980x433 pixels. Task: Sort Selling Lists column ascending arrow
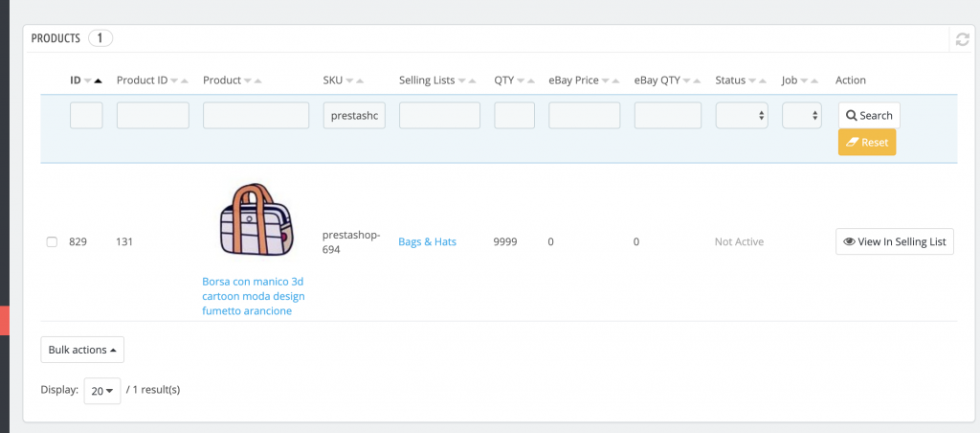click(472, 80)
